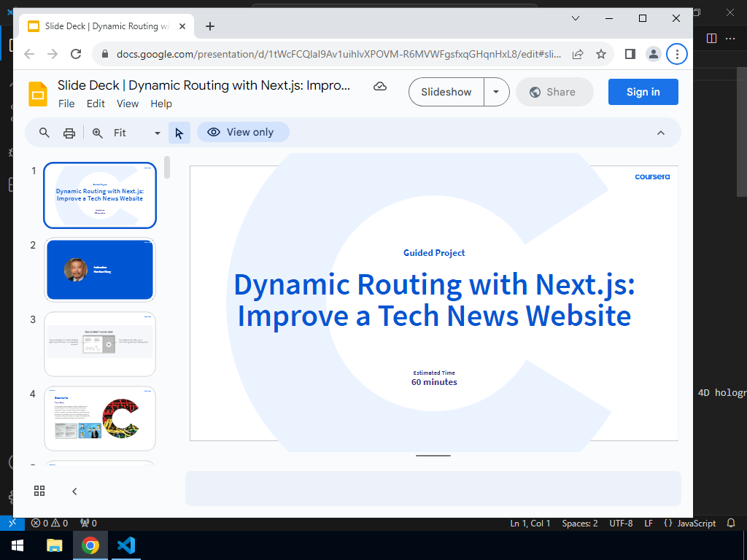Bookmark this tab with star icon
747x560 pixels.
601,54
